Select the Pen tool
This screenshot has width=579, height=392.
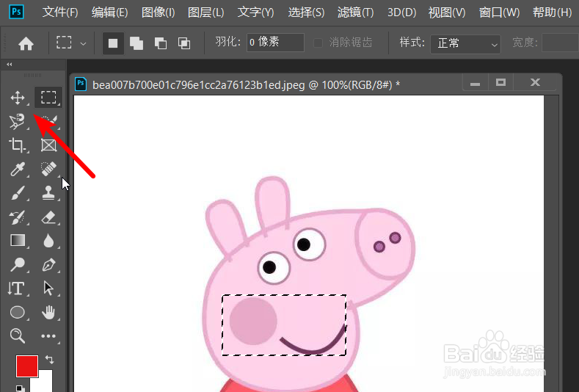[48, 264]
